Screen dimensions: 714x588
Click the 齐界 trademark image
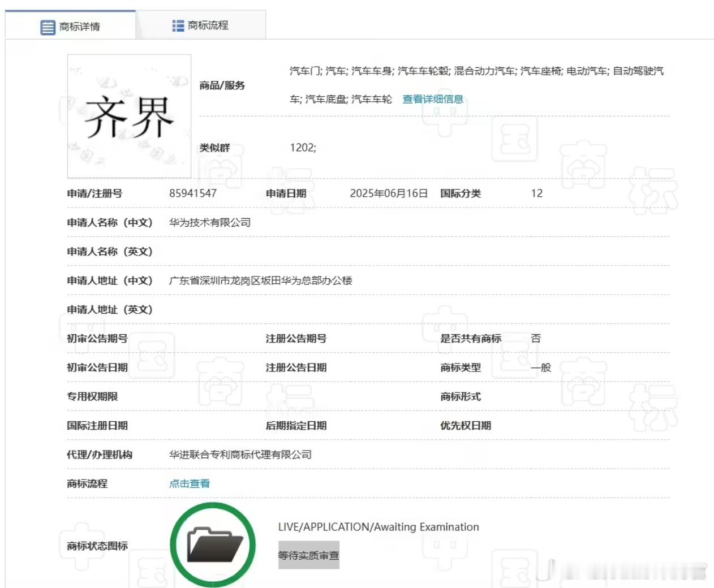[129, 116]
